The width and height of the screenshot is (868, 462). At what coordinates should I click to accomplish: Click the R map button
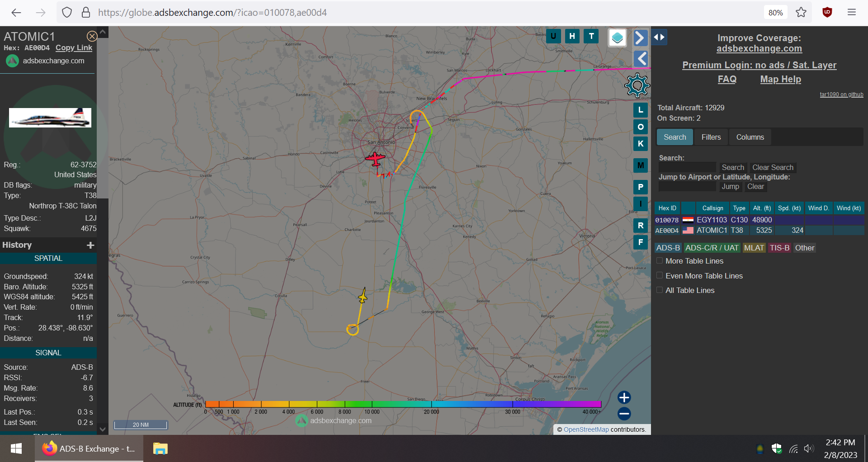point(641,226)
